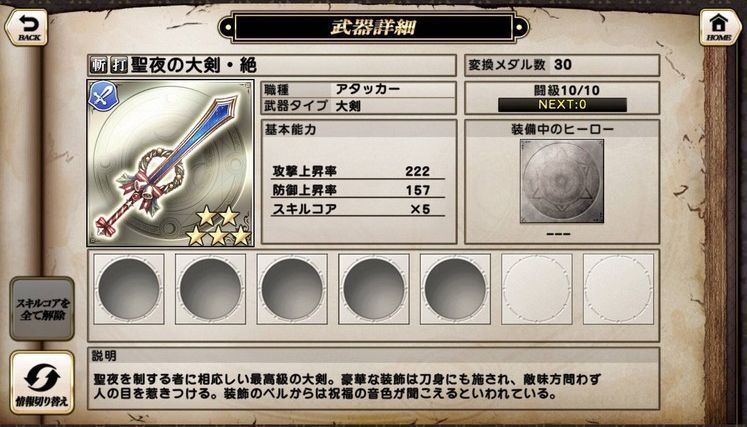Choose the third skill core slot
The height and width of the screenshot is (427, 747).
click(292, 289)
